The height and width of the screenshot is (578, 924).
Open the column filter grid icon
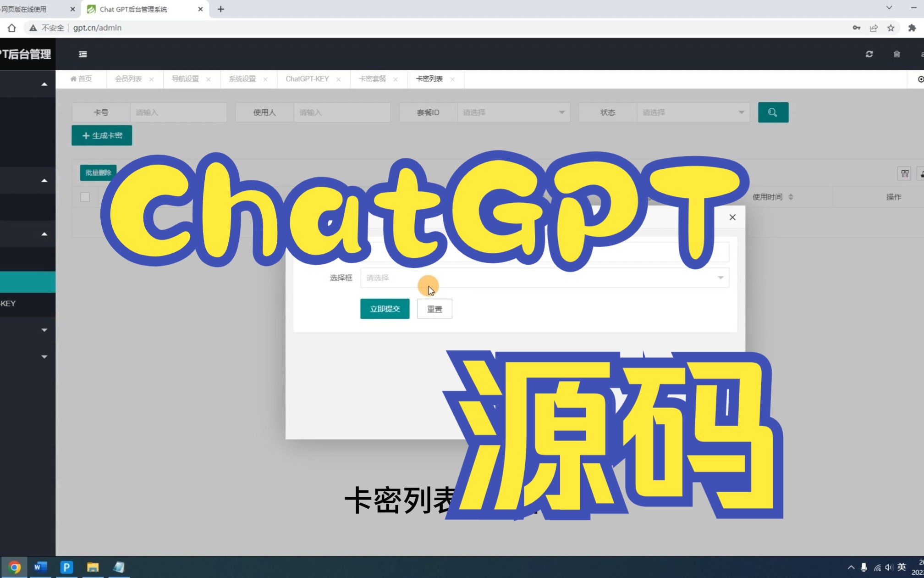[x=904, y=173]
